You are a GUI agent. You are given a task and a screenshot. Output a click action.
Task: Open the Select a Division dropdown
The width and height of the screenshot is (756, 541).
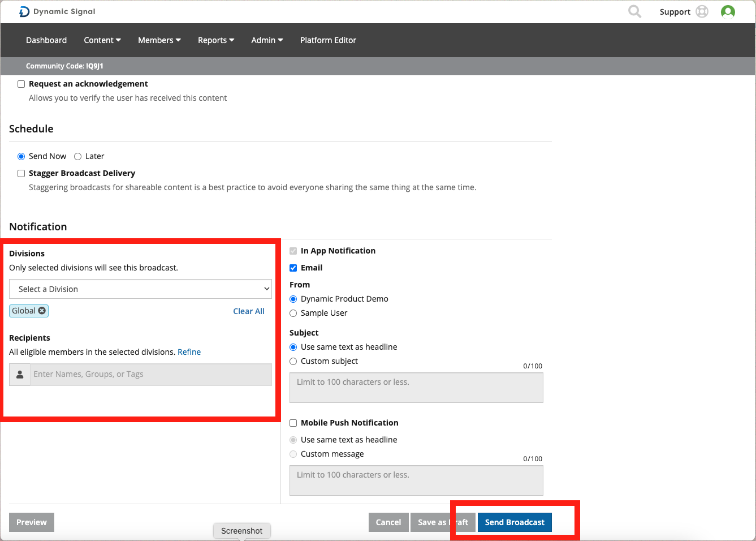click(140, 289)
